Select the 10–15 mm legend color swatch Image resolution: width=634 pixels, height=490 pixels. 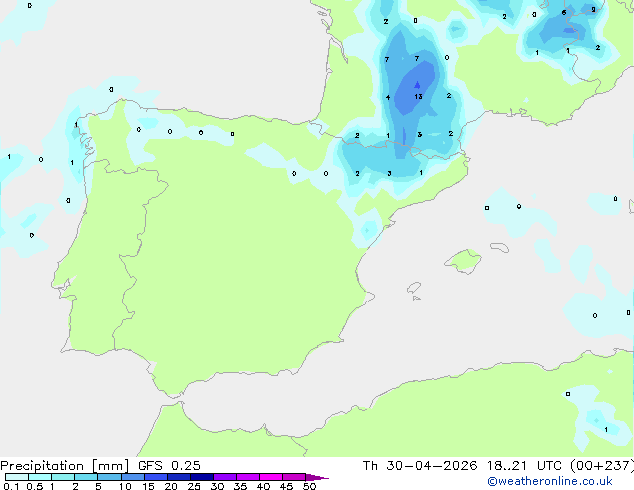coord(133,477)
